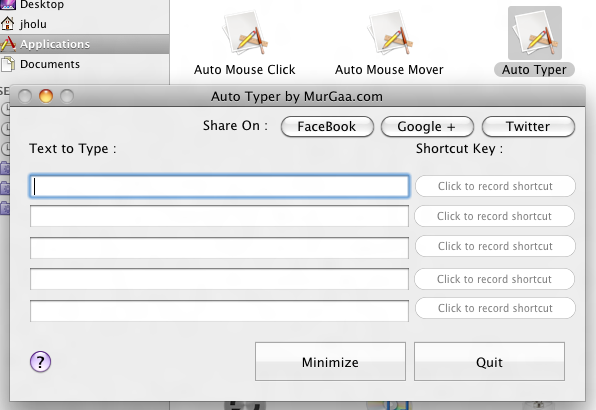Share on FaceBook button
596x410 pixels.
pyautogui.click(x=327, y=127)
